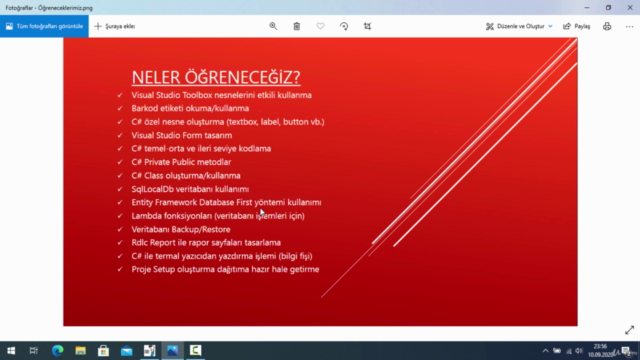
Task: Open the three-dot more options menu
Action: tap(629, 26)
